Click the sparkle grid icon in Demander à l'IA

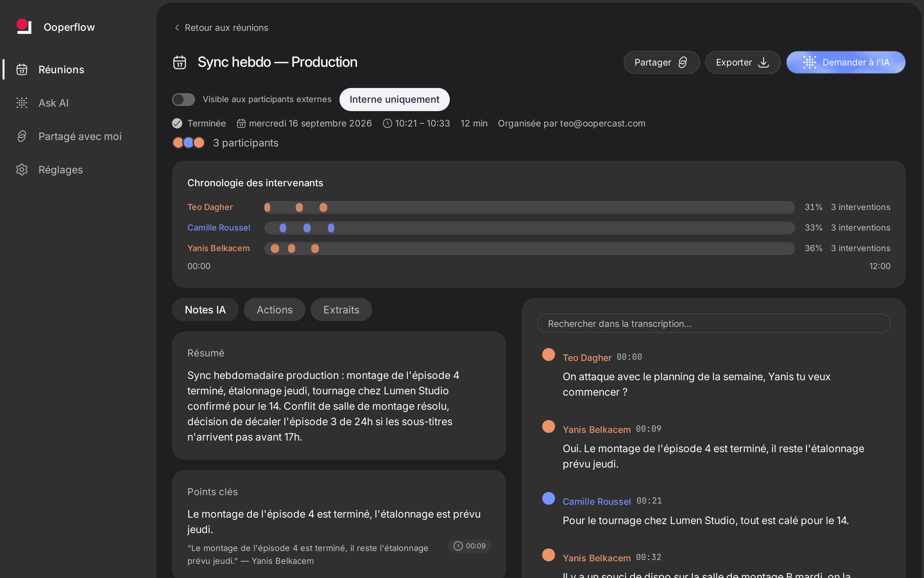[x=809, y=62]
